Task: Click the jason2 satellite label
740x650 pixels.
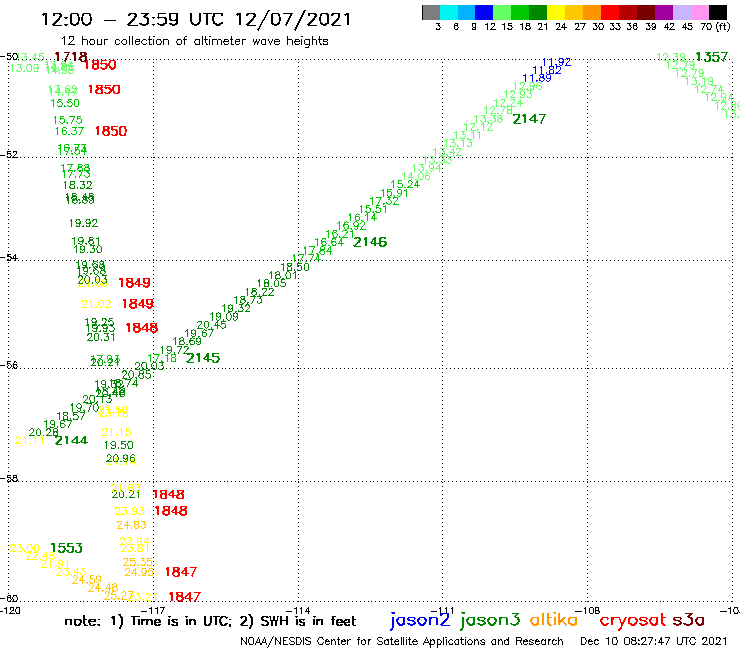Action: click(420, 620)
